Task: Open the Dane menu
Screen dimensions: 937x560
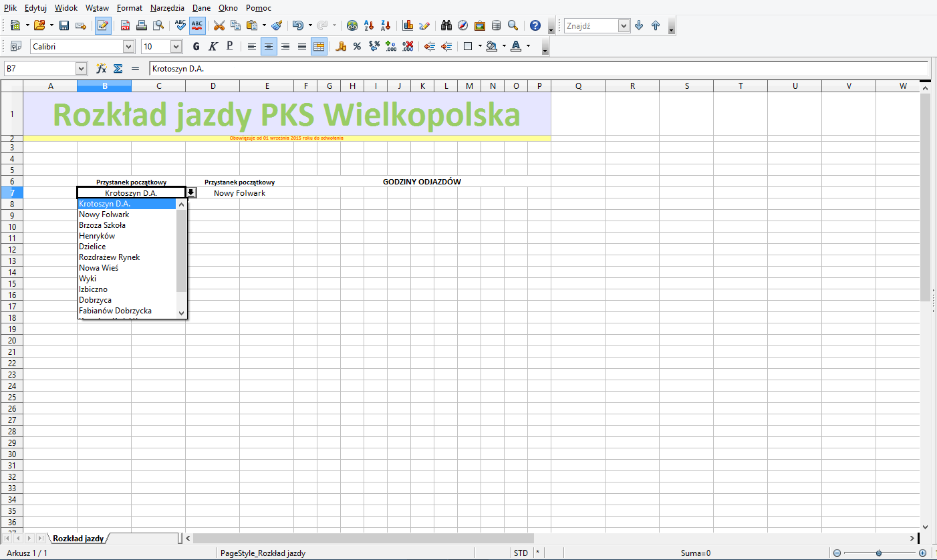Action: tap(201, 8)
